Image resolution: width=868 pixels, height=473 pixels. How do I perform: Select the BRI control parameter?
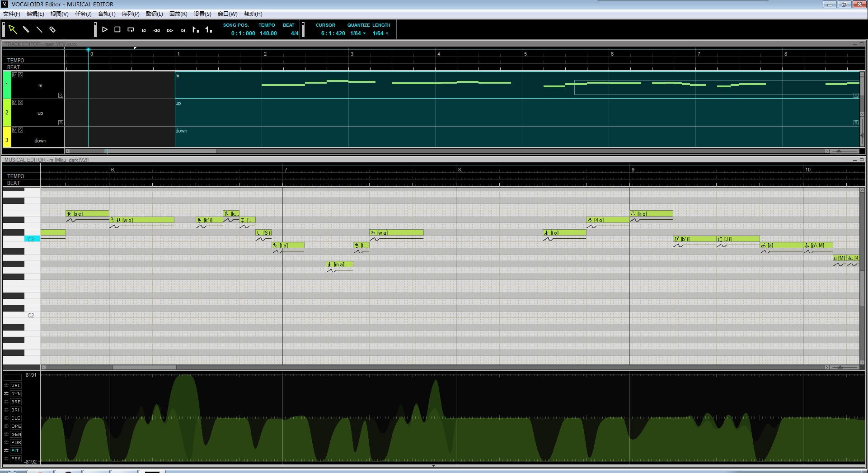[x=16, y=410]
